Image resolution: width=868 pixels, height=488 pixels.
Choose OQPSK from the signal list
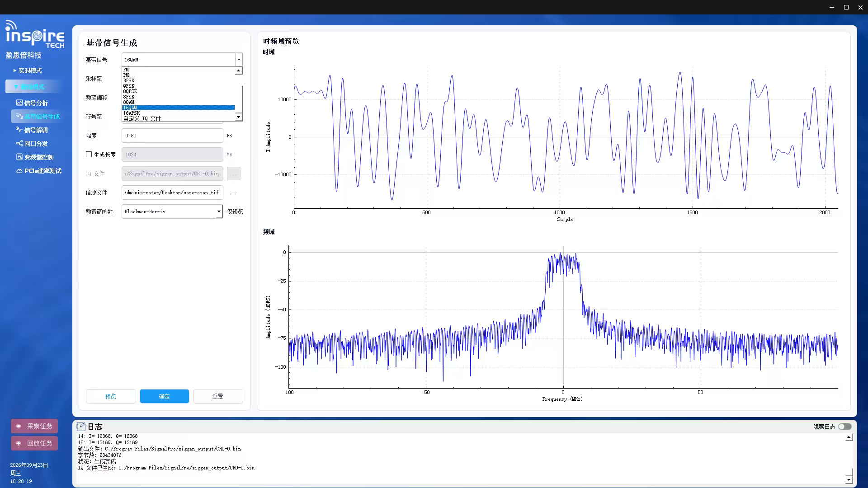point(179,91)
